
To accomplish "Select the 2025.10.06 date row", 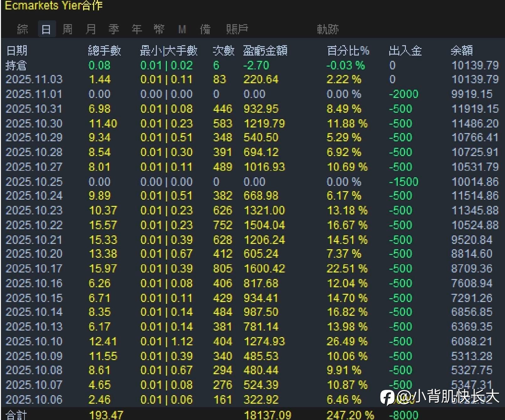I will click(252, 400).
